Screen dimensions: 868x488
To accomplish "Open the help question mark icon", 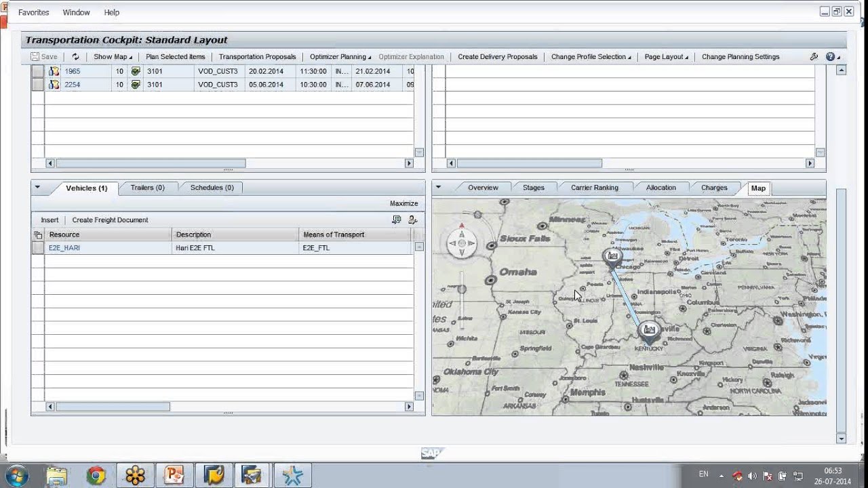I will pos(830,57).
